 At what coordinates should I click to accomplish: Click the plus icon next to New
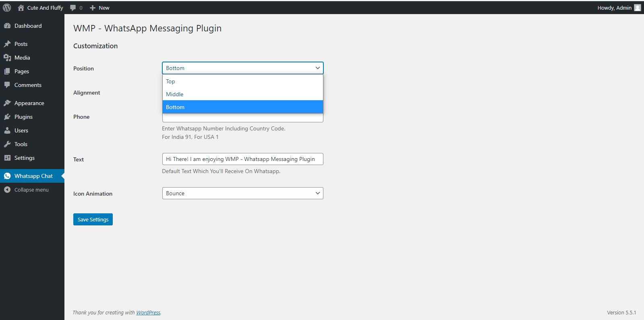[93, 8]
